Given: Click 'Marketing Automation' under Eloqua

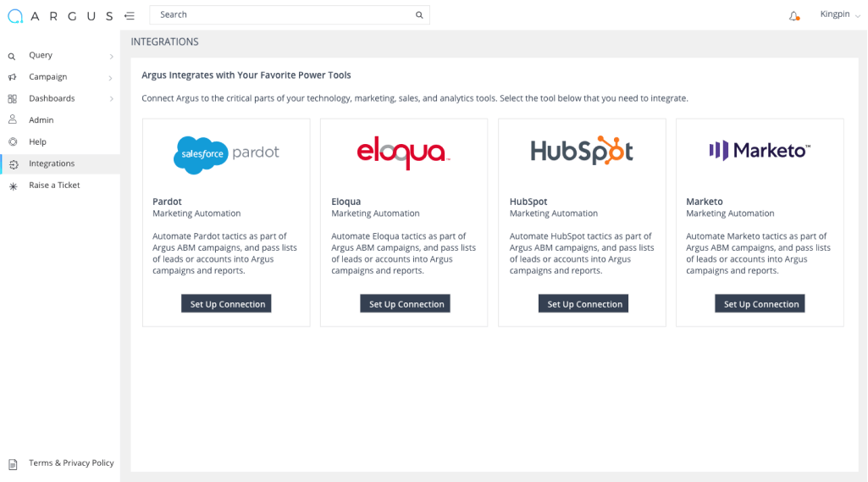Looking at the screenshot, I should [x=375, y=213].
